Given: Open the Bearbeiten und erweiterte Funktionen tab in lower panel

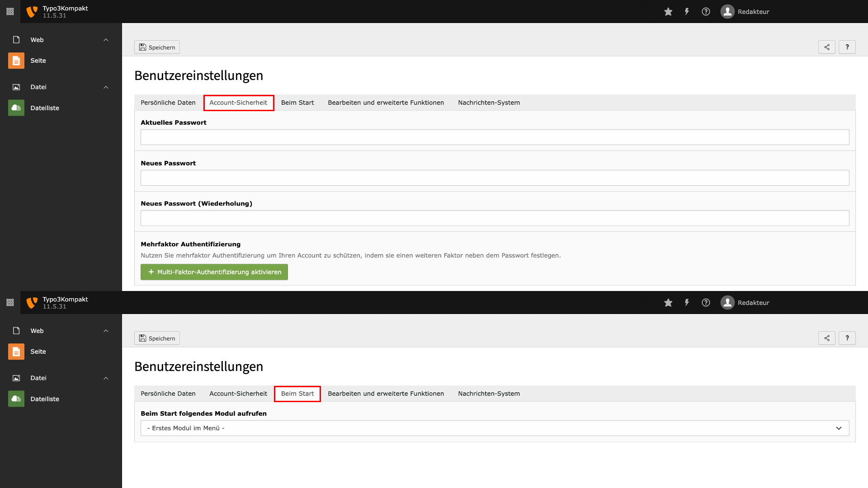Looking at the screenshot, I should (x=386, y=394).
